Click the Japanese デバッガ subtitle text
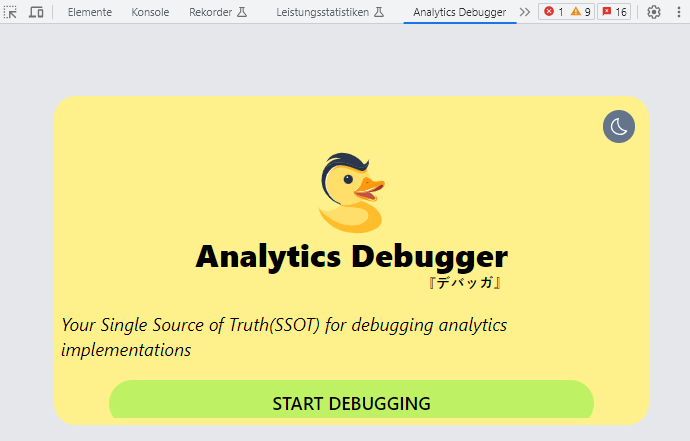 point(465,283)
